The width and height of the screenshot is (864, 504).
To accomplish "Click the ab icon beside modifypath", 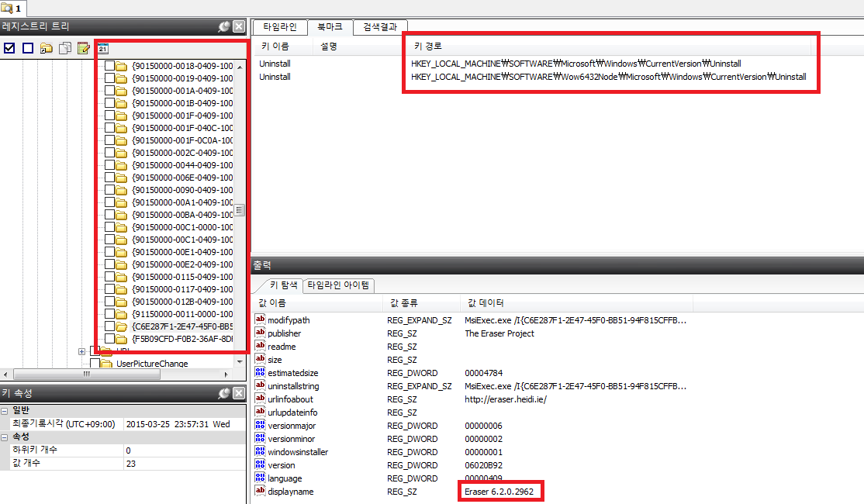I will [x=260, y=319].
